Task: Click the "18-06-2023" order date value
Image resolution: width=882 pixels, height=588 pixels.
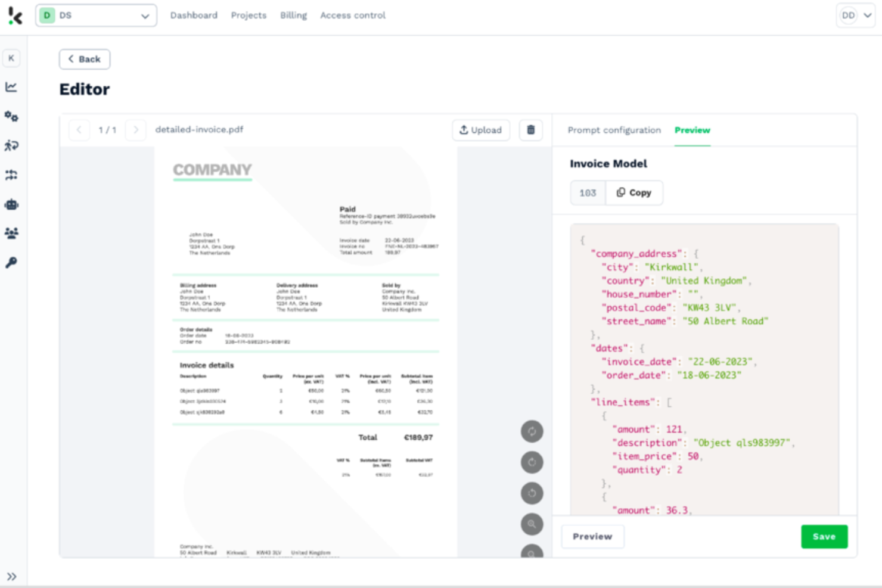Action: pyautogui.click(x=709, y=375)
